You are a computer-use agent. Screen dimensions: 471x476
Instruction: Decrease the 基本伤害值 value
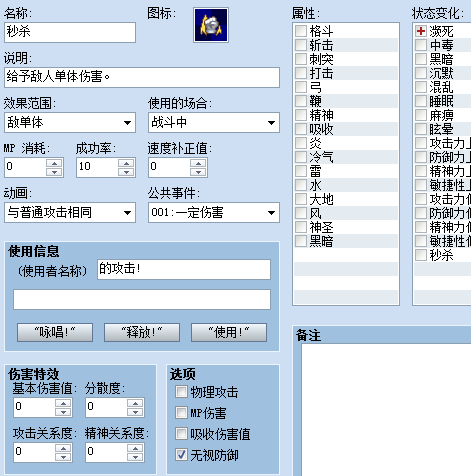click(x=63, y=412)
